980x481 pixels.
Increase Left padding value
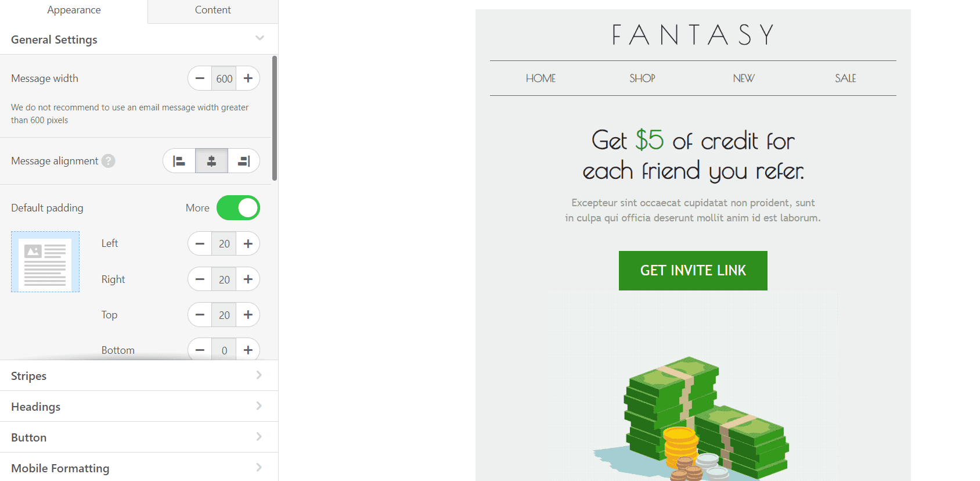pos(248,244)
